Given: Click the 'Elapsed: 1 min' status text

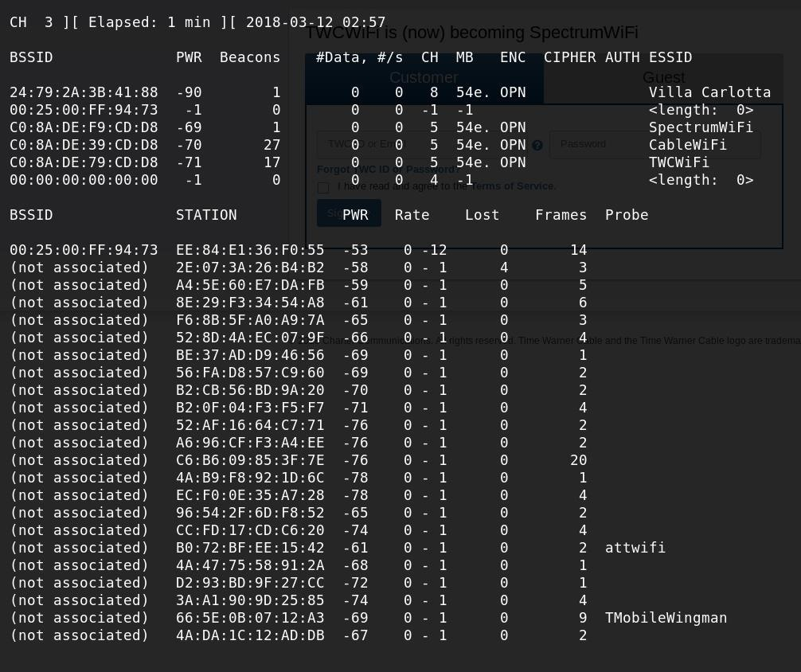Looking at the screenshot, I should [149, 22].
